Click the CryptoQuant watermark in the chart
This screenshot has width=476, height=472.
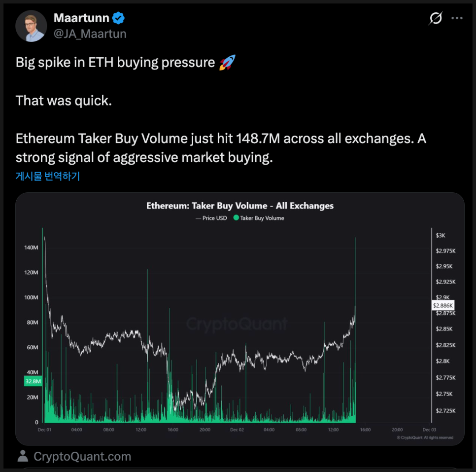coord(237,324)
